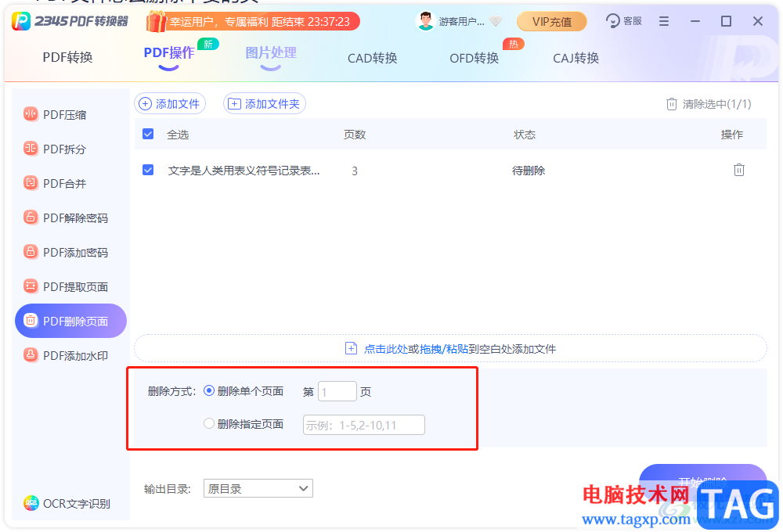
Task: Click the 待删除 status cell
Action: click(529, 171)
